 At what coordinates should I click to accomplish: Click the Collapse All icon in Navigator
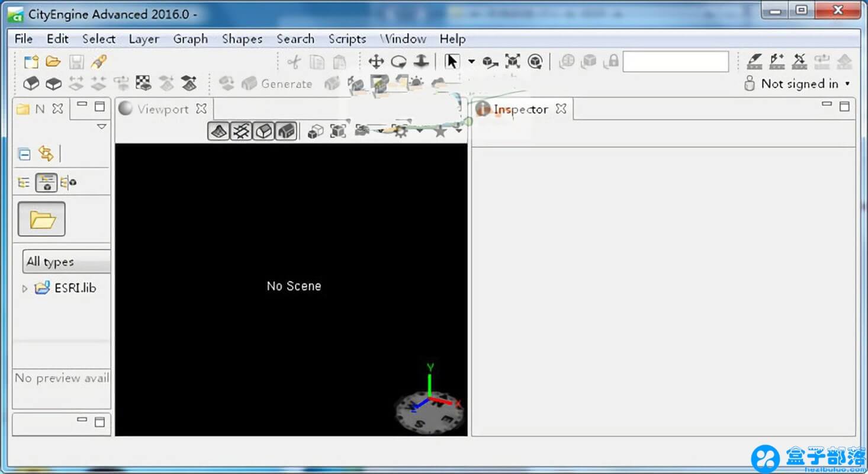[24, 154]
